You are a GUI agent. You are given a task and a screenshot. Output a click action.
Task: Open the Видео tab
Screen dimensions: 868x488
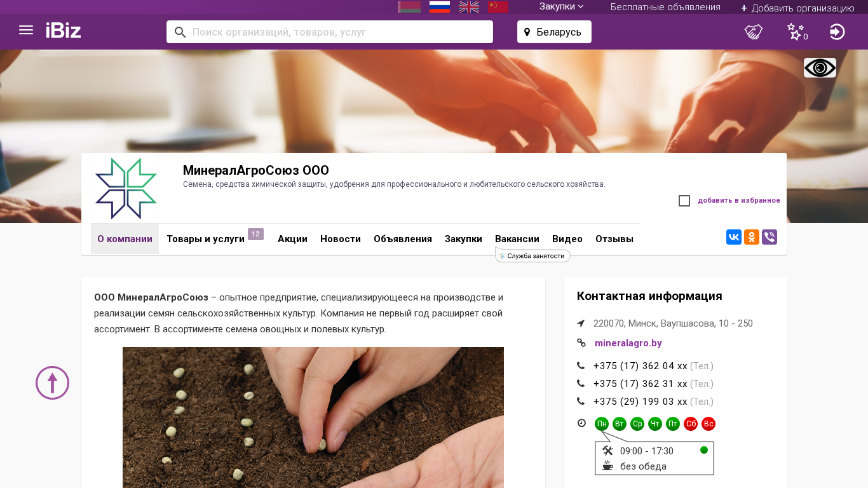tap(567, 239)
